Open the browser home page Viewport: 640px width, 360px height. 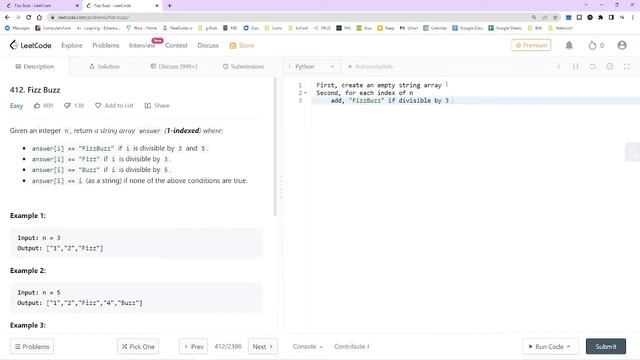(39, 17)
